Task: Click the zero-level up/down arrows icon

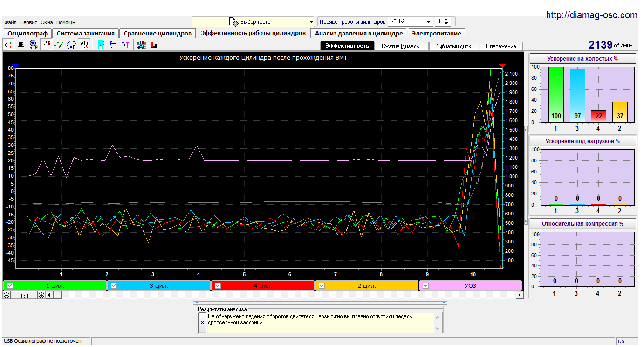Action: coord(8,45)
